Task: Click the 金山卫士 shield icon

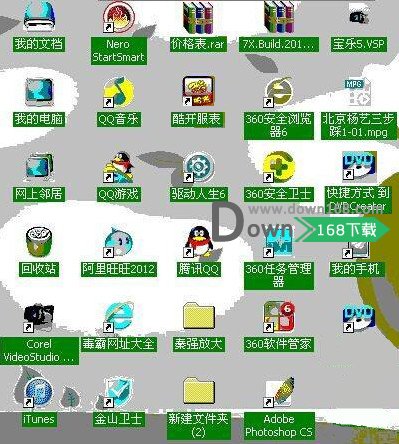Action: pyautogui.click(x=118, y=392)
